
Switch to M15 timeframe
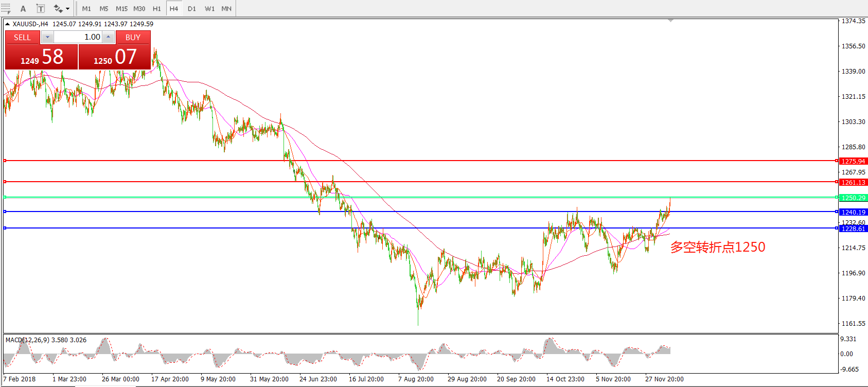[x=121, y=9]
